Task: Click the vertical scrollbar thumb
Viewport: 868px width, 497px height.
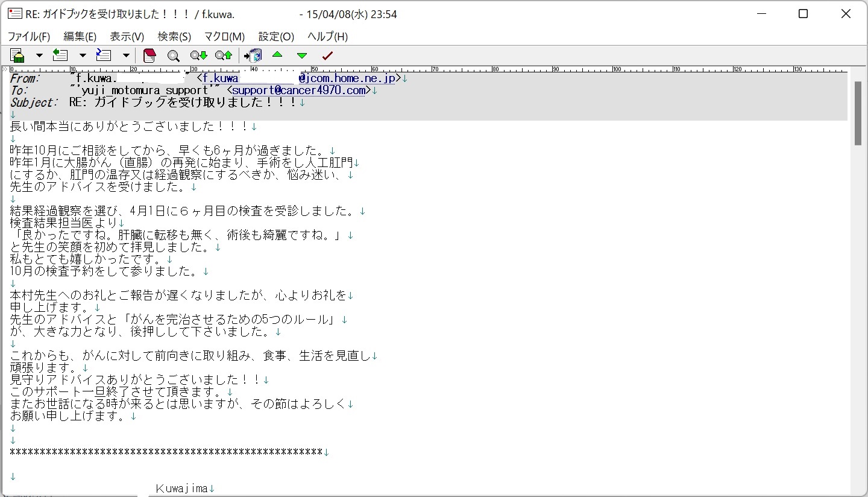Action: 858,113
